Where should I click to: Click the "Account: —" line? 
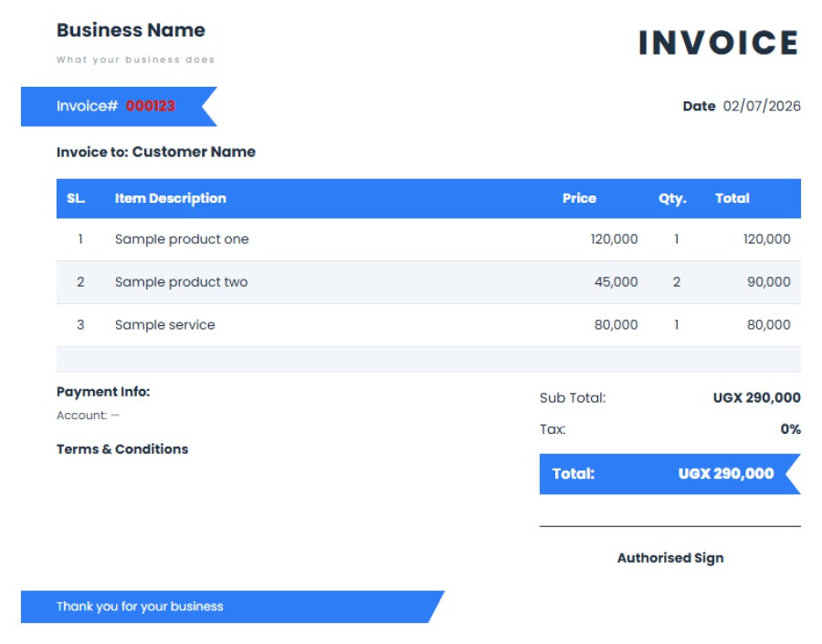[88, 416]
